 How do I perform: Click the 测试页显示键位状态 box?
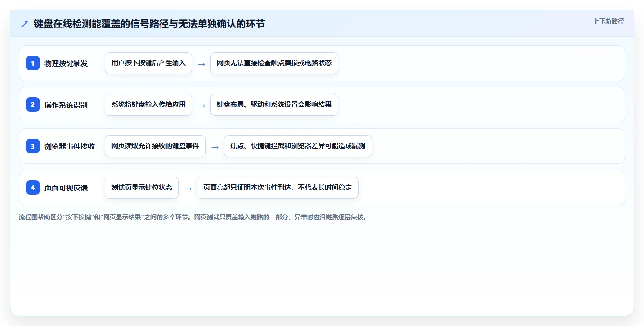[142, 188]
